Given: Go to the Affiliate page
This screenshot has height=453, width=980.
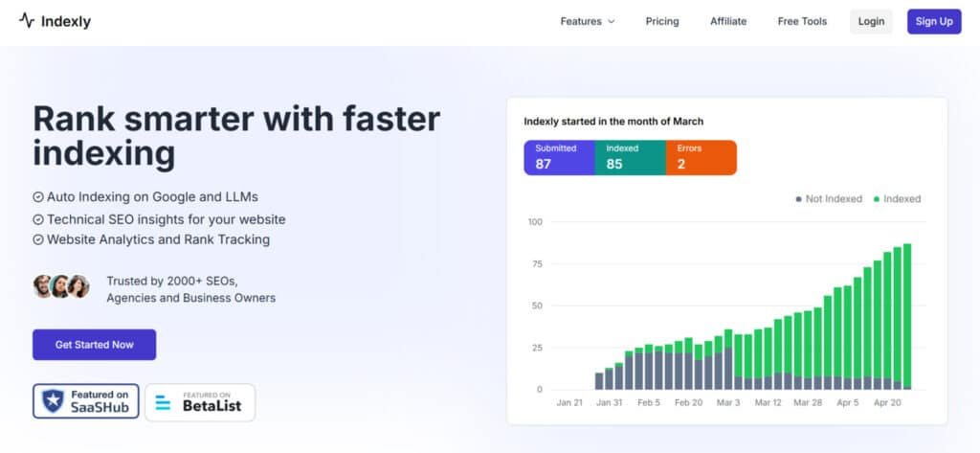Looking at the screenshot, I should 728,21.
